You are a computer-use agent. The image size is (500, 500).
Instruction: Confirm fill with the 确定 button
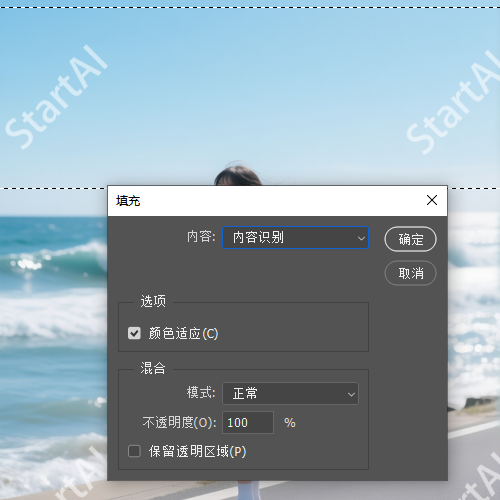410,239
